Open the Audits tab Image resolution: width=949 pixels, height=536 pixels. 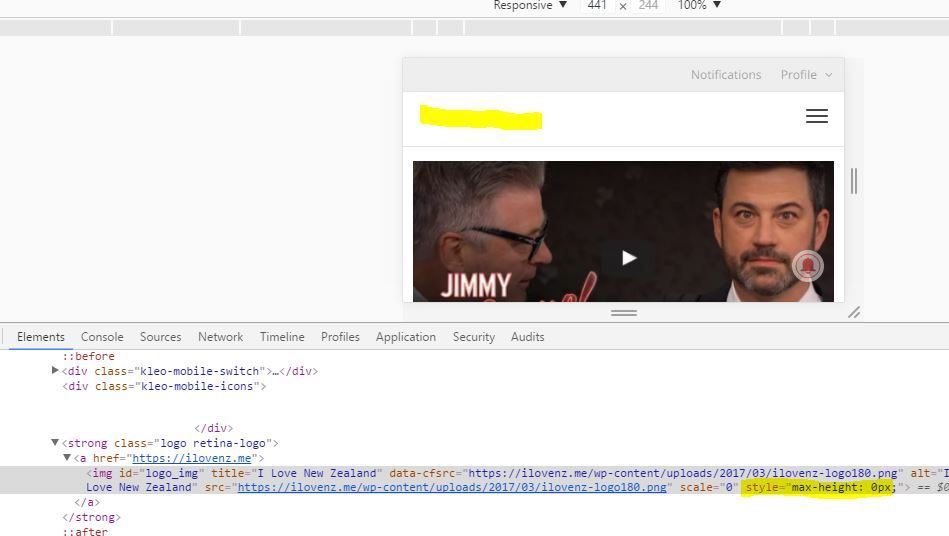click(527, 337)
